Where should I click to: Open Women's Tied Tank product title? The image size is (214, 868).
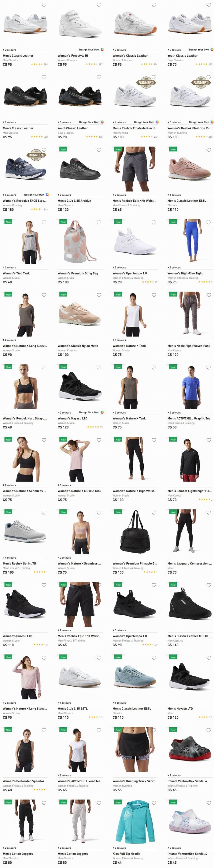16,273
